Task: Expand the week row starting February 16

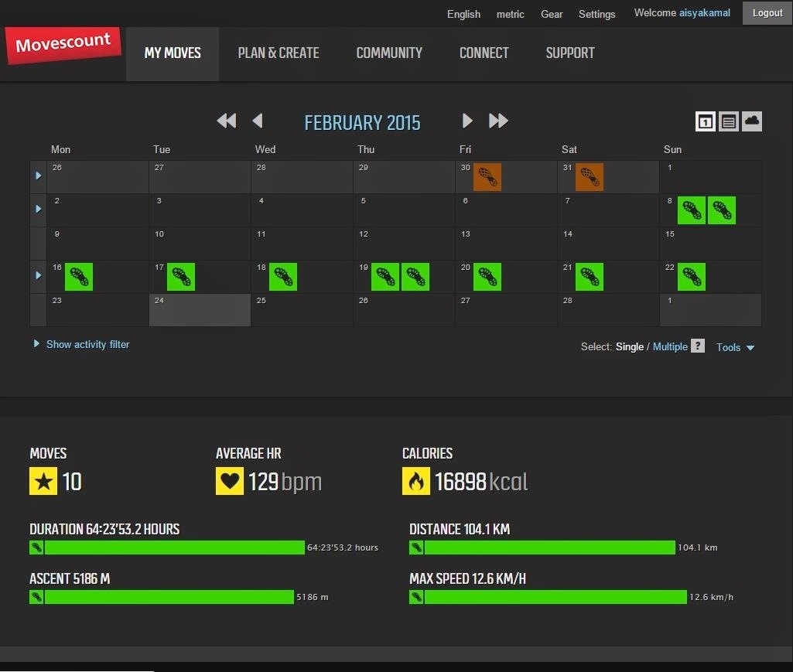Action: click(x=39, y=275)
